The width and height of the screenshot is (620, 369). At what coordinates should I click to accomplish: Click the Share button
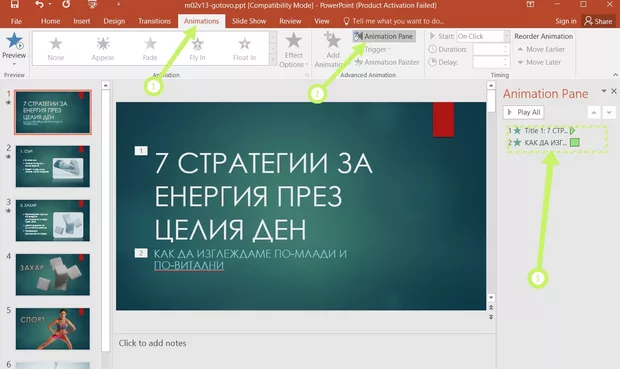pyautogui.click(x=598, y=21)
